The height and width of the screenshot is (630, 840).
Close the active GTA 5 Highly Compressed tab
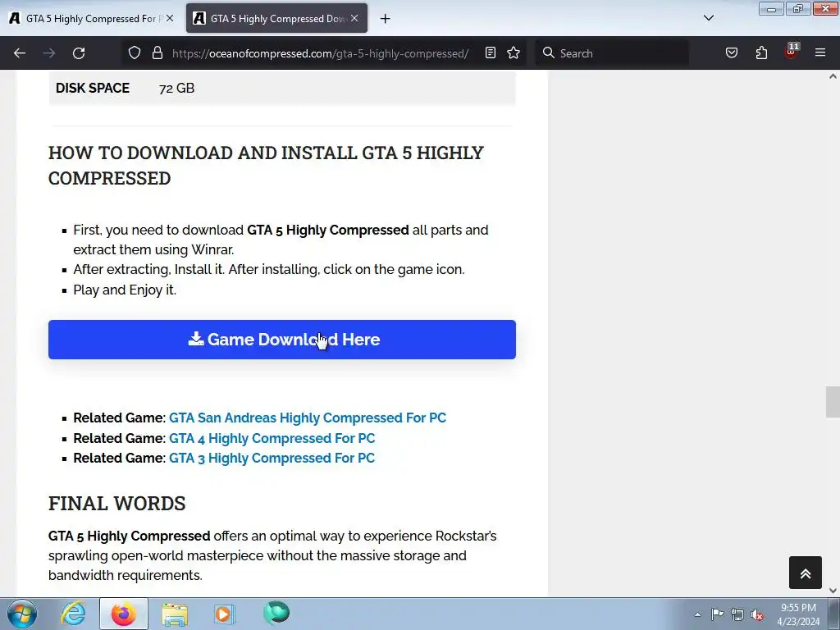point(354,18)
